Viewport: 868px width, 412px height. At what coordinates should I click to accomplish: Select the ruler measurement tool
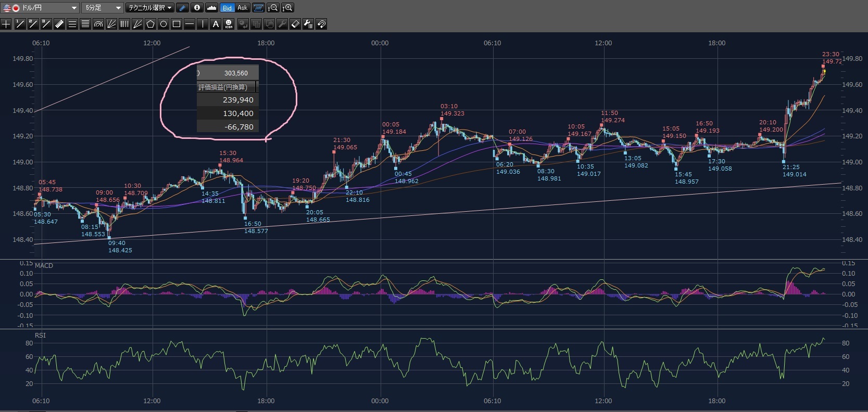59,24
